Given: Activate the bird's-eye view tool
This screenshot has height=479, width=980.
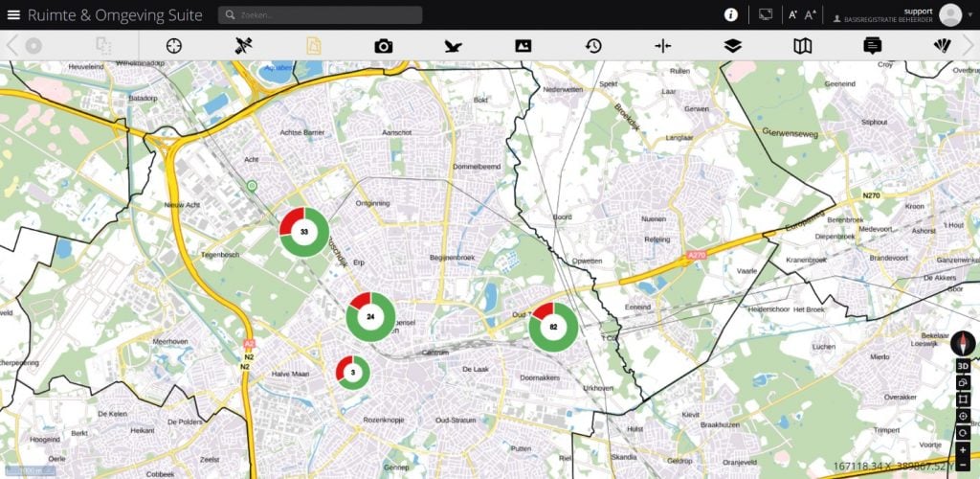Looking at the screenshot, I should [453, 46].
